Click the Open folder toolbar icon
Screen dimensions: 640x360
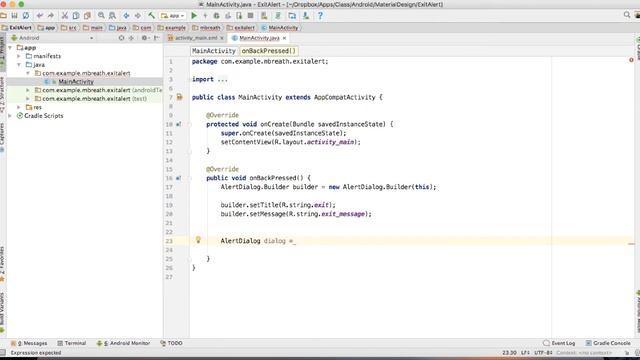coord(3,16)
